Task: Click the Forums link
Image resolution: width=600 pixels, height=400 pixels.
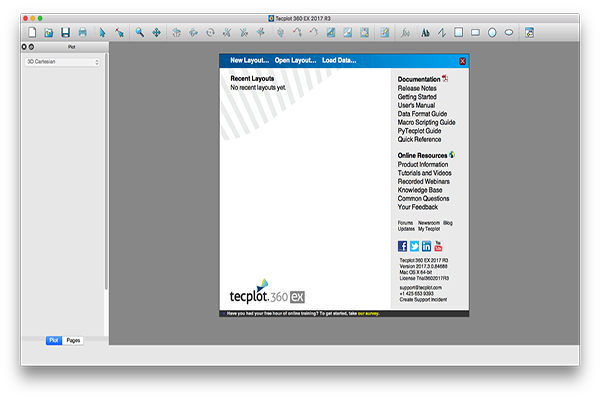Action: (405, 223)
